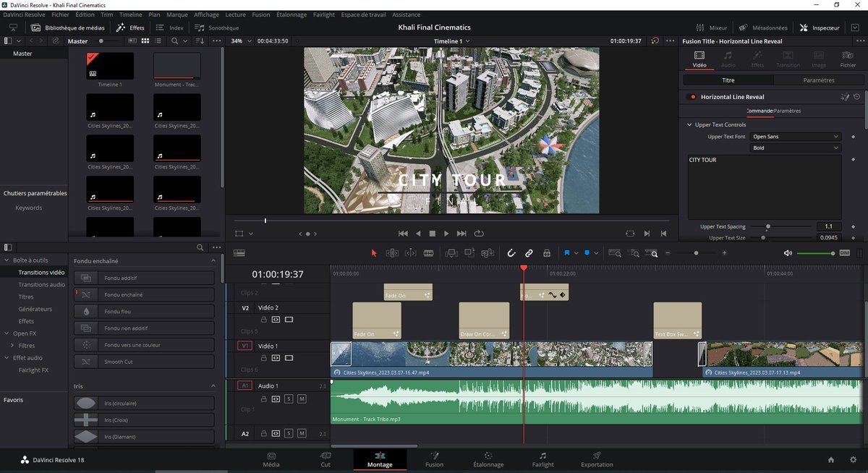Toggle the DIM audio button
The height and width of the screenshot is (473, 868).
[x=844, y=253]
